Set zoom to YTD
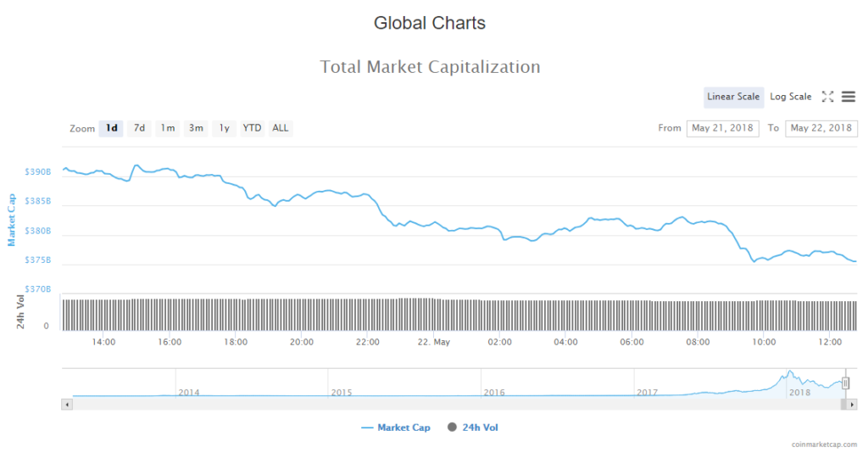The height and width of the screenshot is (453, 868). pyautogui.click(x=252, y=128)
